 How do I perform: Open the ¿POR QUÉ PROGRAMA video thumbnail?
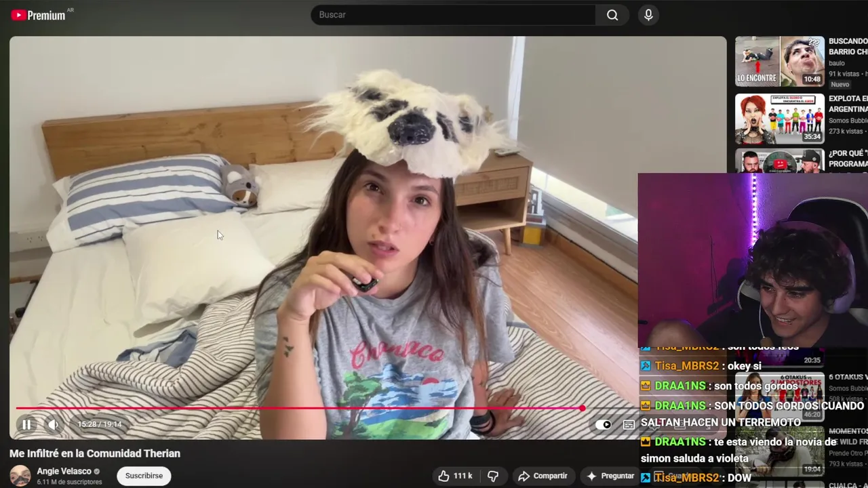pyautogui.click(x=780, y=161)
